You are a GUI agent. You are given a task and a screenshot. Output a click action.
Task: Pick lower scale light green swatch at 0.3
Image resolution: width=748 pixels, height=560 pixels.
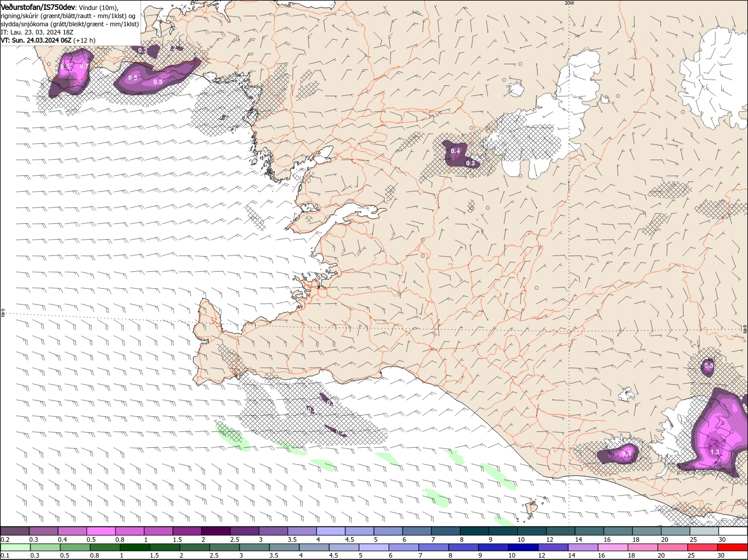coord(45,548)
